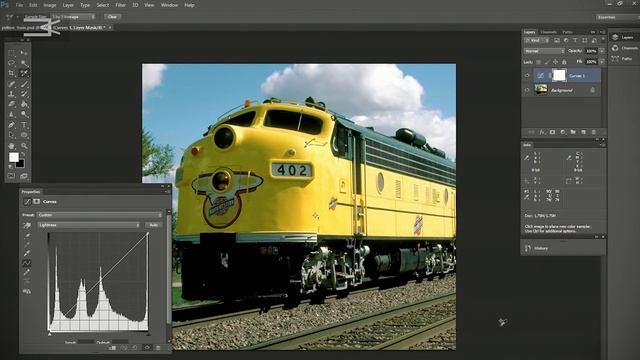
Task: Open Fill slider arrow
Action: [x=602, y=62]
